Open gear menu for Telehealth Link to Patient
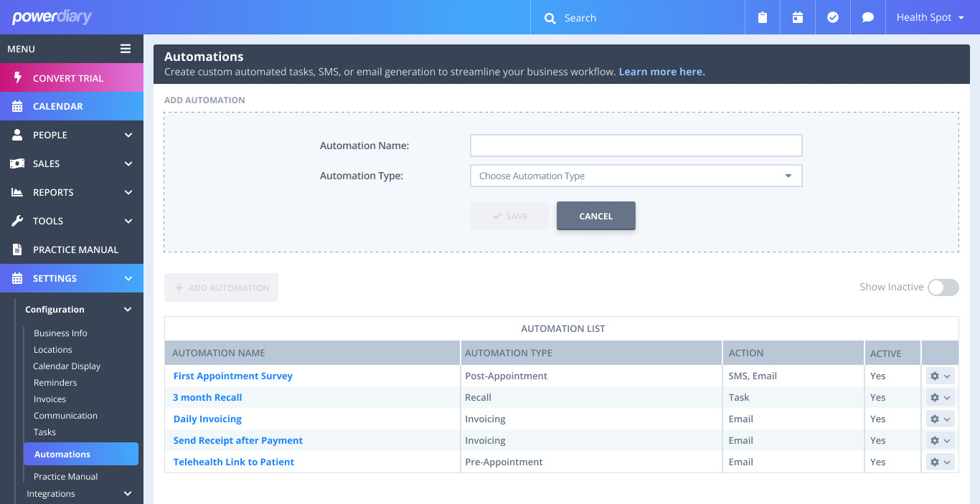Image resolution: width=980 pixels, height=504 pixels. coord(940,462)
